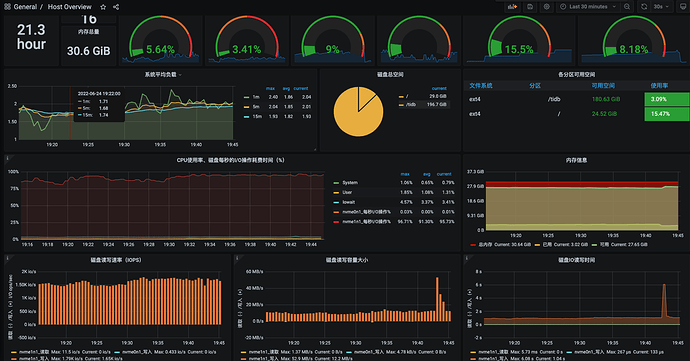690x361 pixels.
Task: Click the 15.47% usage cell
Action: point(667,114)
